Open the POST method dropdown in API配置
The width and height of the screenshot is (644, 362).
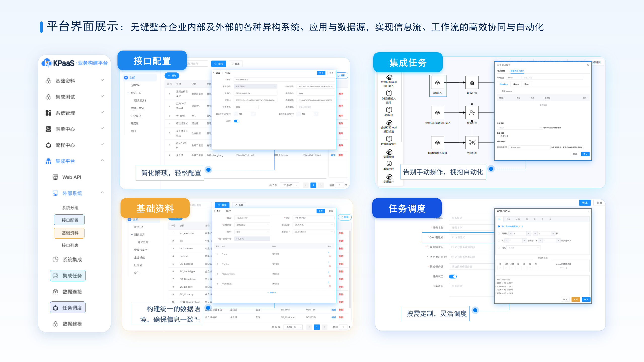click(513, 78)
